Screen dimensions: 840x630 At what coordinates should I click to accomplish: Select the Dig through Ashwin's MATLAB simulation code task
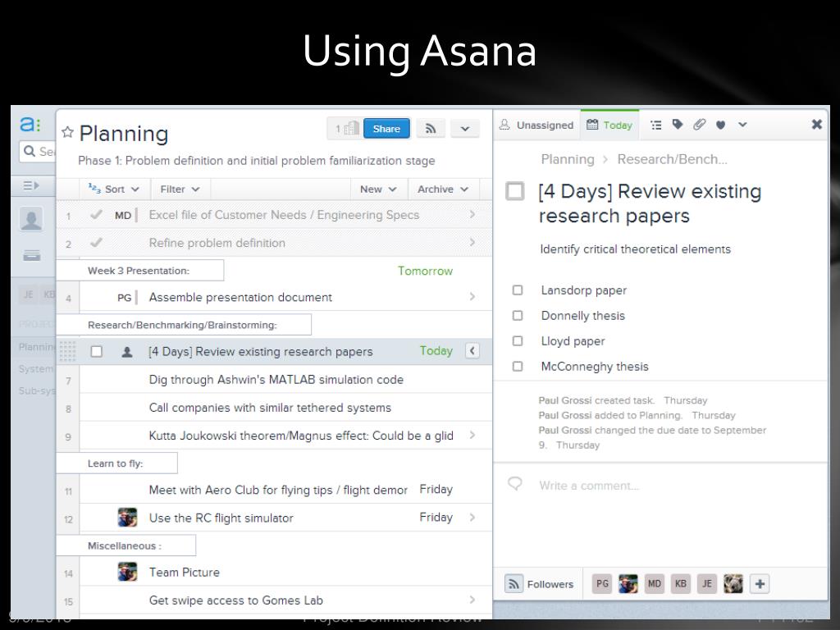276,380
